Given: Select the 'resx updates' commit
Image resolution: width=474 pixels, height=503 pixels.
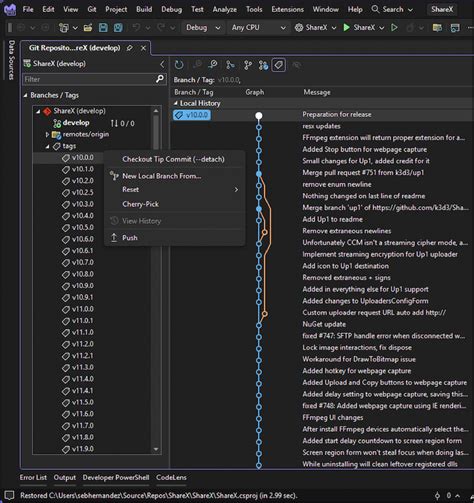Looking at the screenshot, I should coord(321,126).
